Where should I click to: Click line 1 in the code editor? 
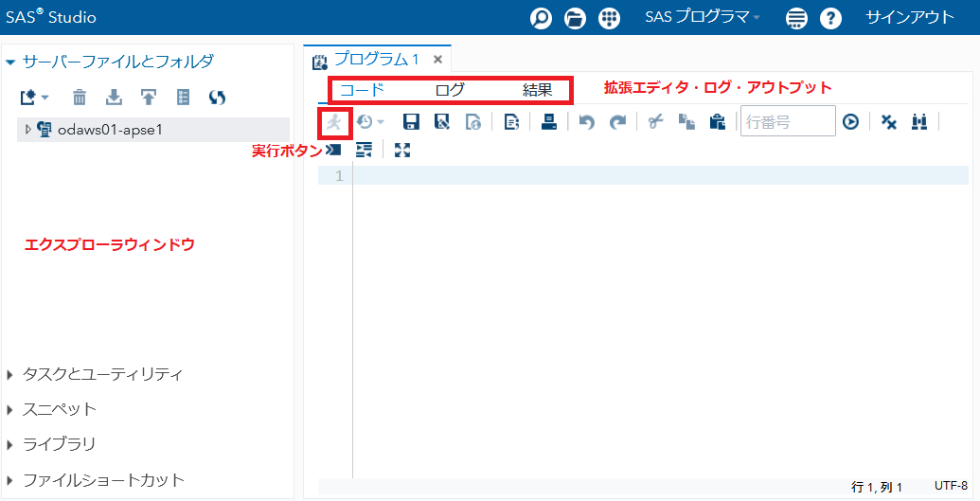tap(661, 176)
